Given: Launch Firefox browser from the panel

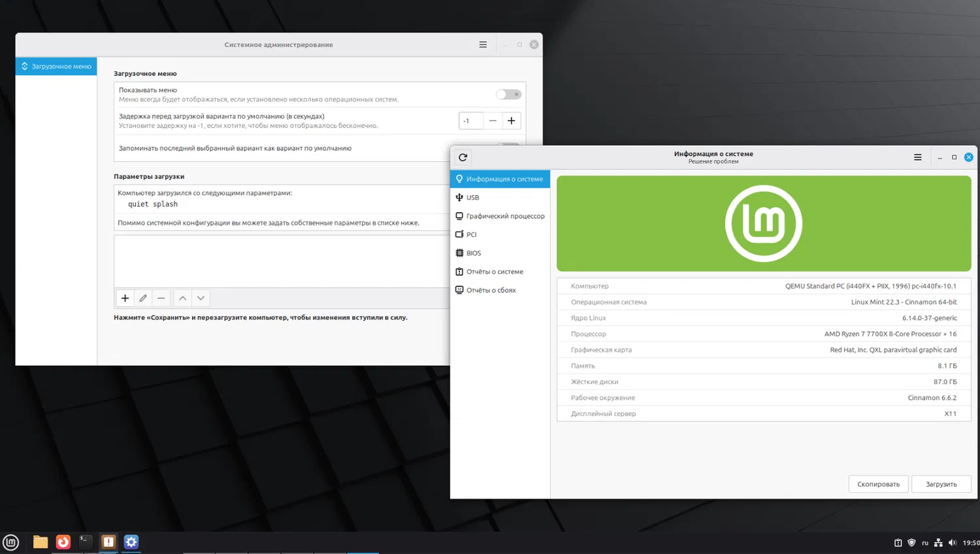Looking at the screenshot, I should point(63,542).
